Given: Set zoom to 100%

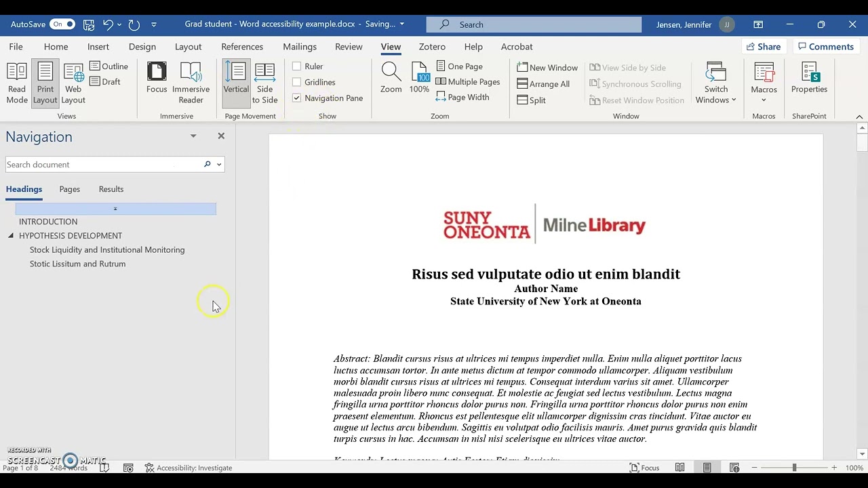Looking at the screenshot, I should tap(419, 78).
